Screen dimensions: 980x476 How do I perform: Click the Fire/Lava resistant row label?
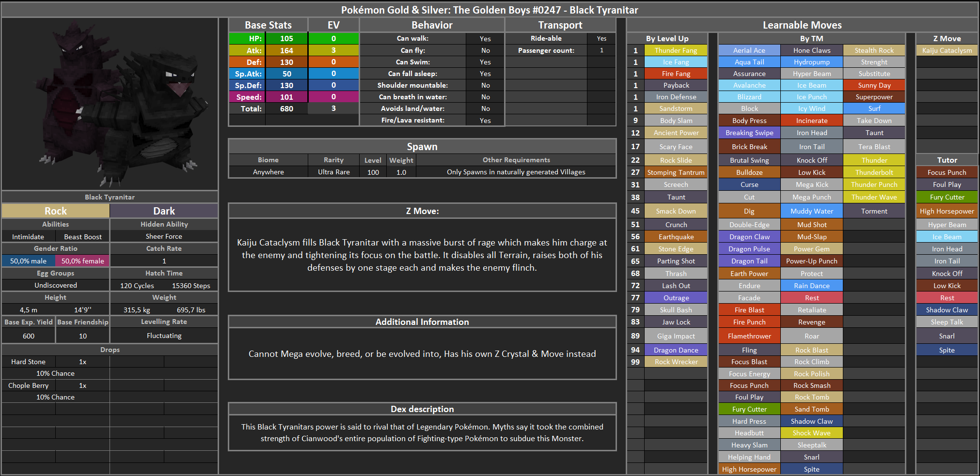coord(412,120)
